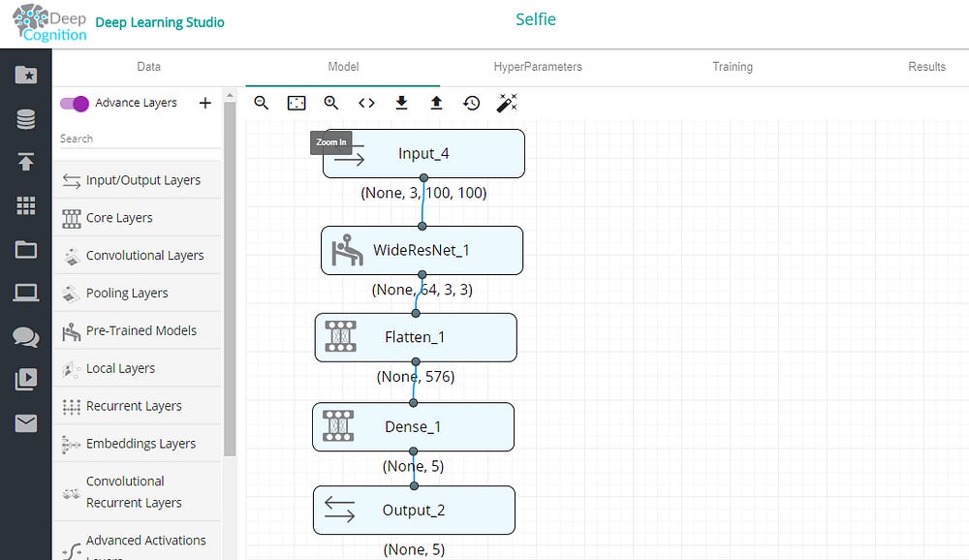The width and height of the screenshot is (969, 560).
Task: Click the zoom out magnifier icon
Action: [x=261, y=103]
